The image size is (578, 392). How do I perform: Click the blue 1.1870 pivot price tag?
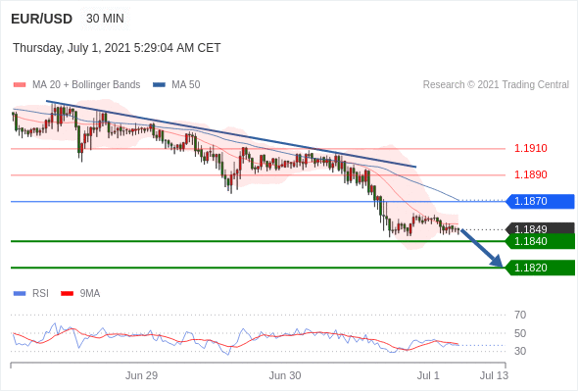tap(541, 201)
